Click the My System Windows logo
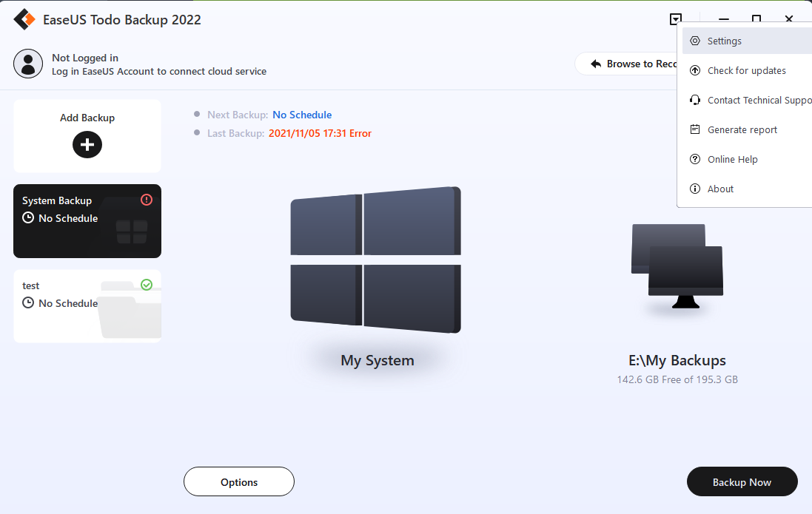 point(375,260)
